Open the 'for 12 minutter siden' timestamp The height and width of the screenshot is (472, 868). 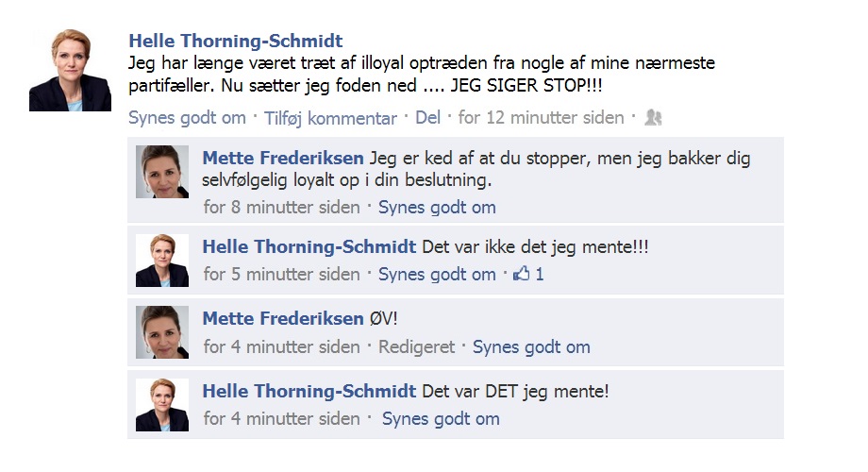[x=541, y=117]
